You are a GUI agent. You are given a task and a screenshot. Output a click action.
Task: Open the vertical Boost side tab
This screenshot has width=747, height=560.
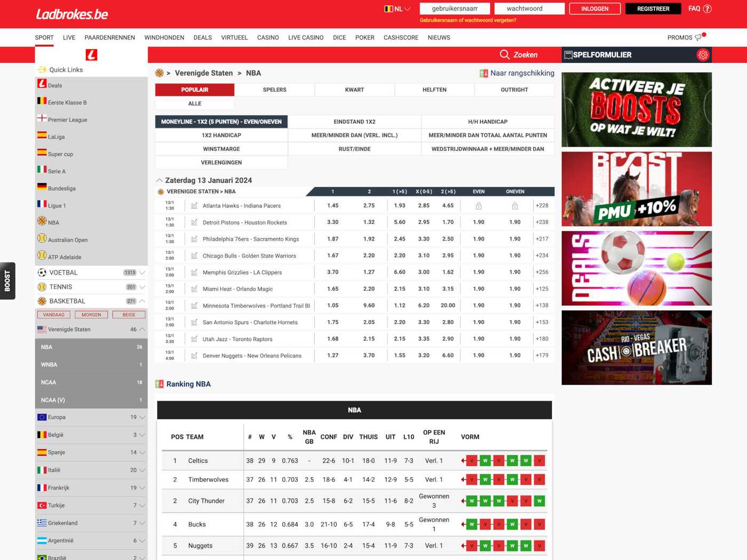pyautogui.click(x=7, y=281)
